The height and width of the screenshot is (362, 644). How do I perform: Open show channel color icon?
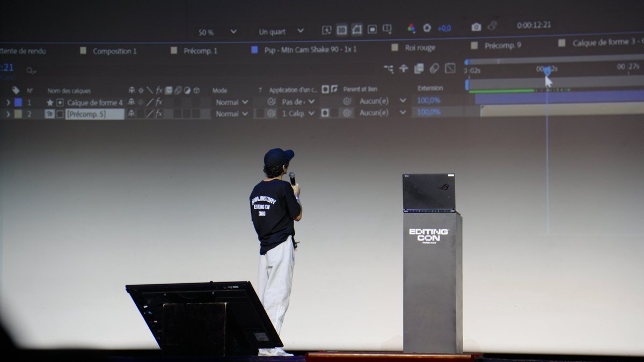(412, 28)
